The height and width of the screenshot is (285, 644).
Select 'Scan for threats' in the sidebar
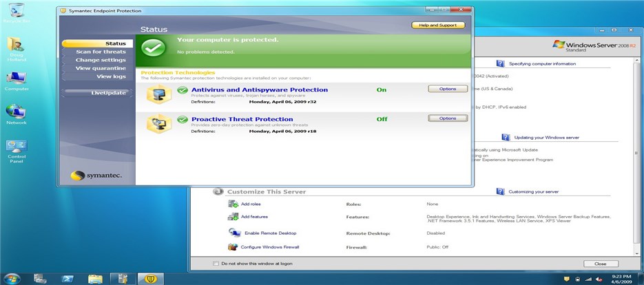101,52
